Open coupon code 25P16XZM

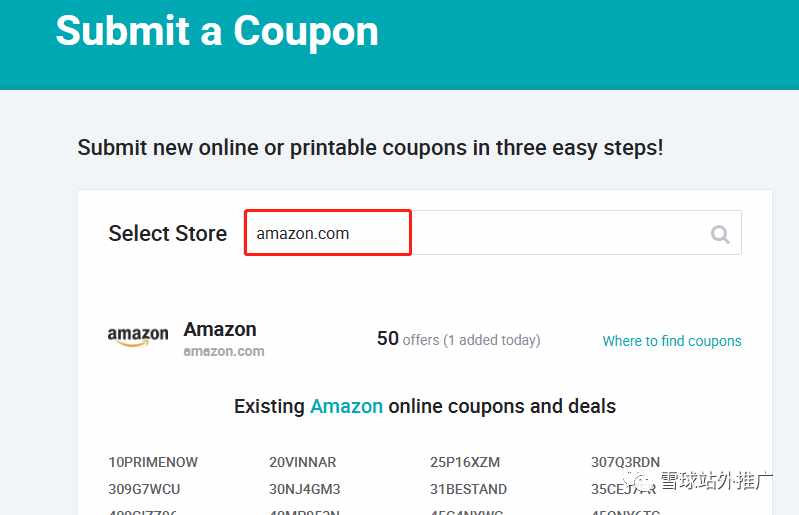465,462
